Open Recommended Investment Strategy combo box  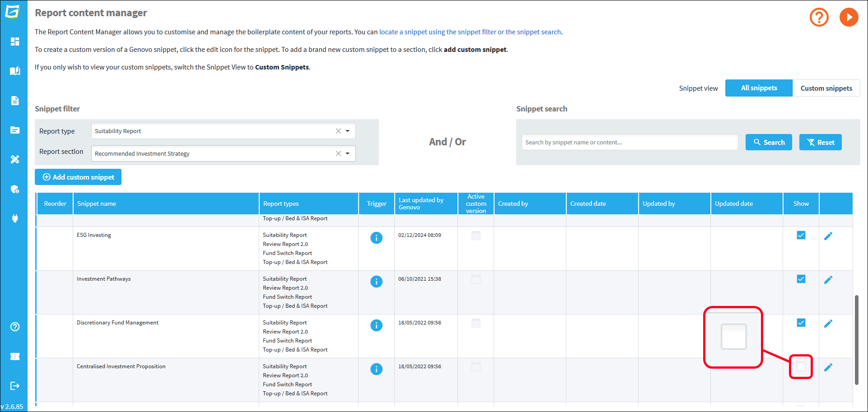coord(224,153)
